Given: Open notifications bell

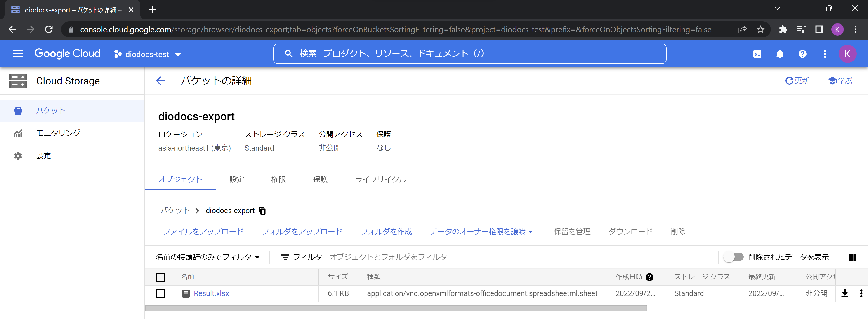Looking at the screenshot, I should 780,54.
